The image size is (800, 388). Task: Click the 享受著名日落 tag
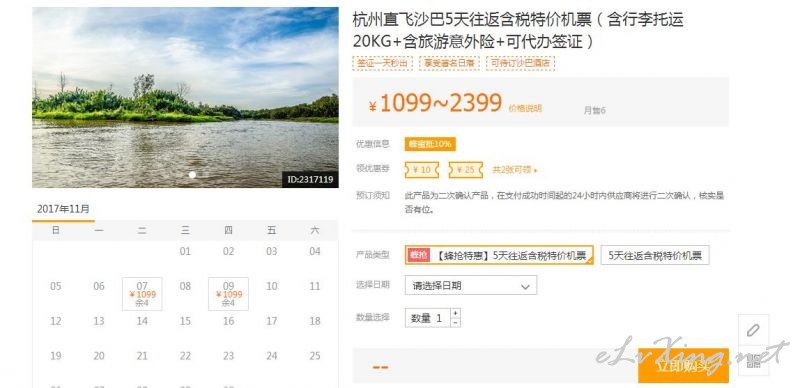[x=449, y=63]
